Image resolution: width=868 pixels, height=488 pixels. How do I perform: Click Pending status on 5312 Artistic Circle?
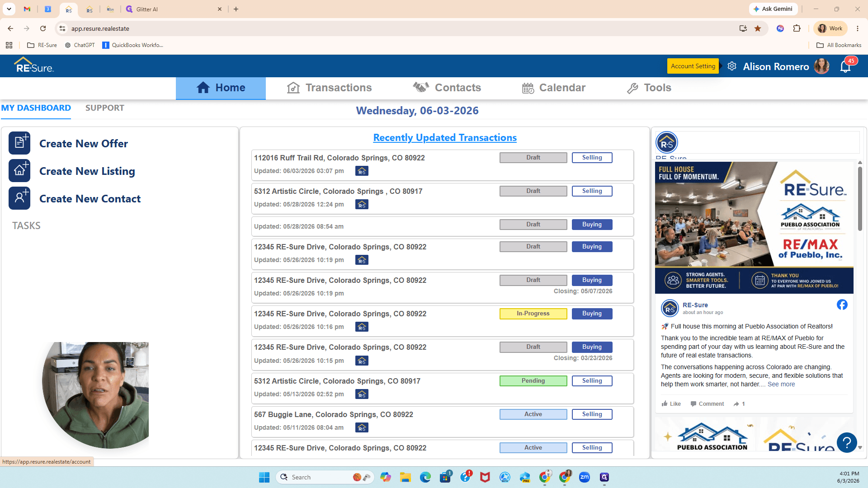533,381
